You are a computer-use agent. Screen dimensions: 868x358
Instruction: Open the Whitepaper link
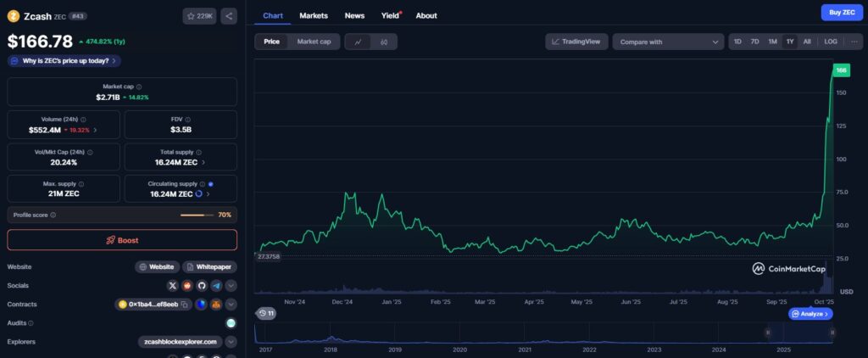209,266
